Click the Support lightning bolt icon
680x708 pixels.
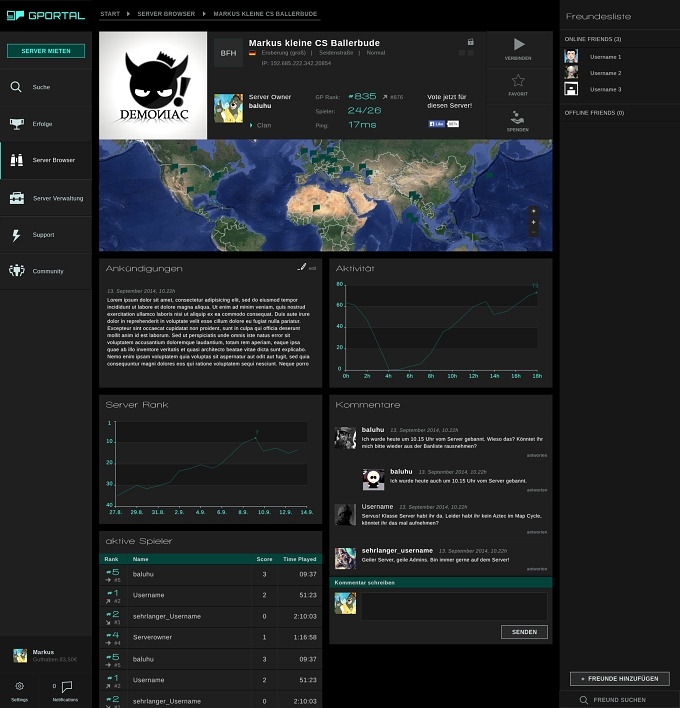coord(16,235)
